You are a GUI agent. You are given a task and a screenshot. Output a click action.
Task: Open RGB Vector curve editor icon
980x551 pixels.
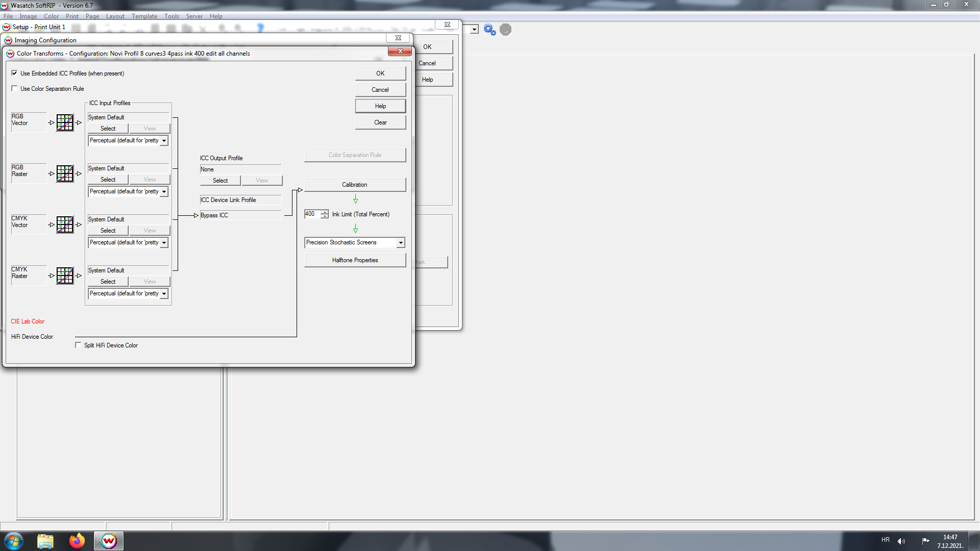[65, 122]
